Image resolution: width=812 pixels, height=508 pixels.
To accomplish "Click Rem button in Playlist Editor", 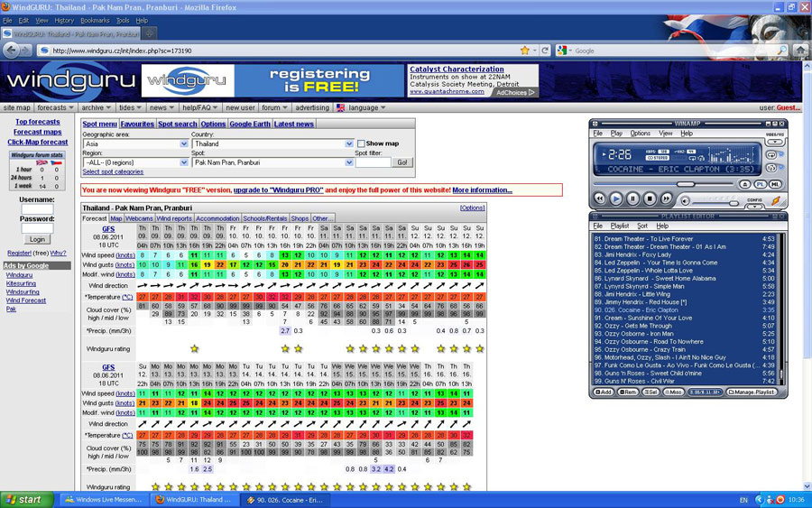I will (x=628, y=392).
